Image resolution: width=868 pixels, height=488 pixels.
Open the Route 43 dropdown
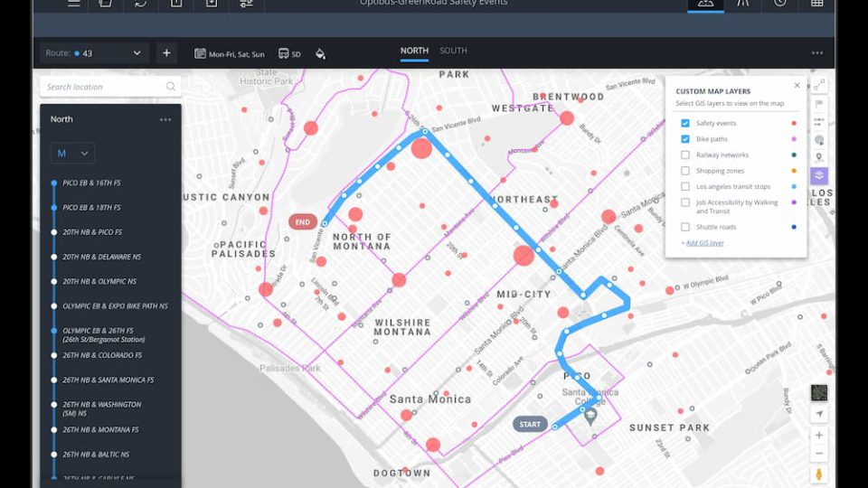[94, 53]
